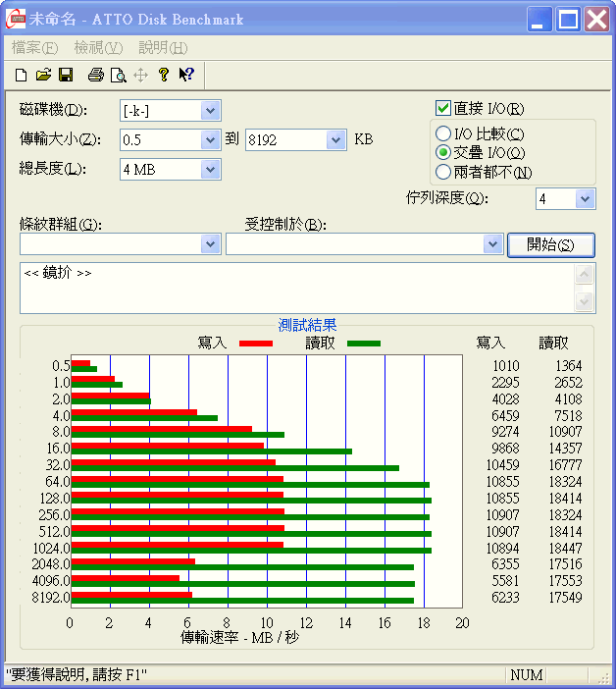Click the read value 18447

point(566,549)
